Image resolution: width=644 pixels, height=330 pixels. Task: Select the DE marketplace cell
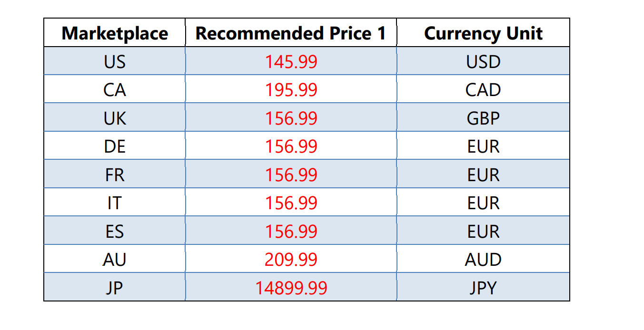tap(115, 146)
